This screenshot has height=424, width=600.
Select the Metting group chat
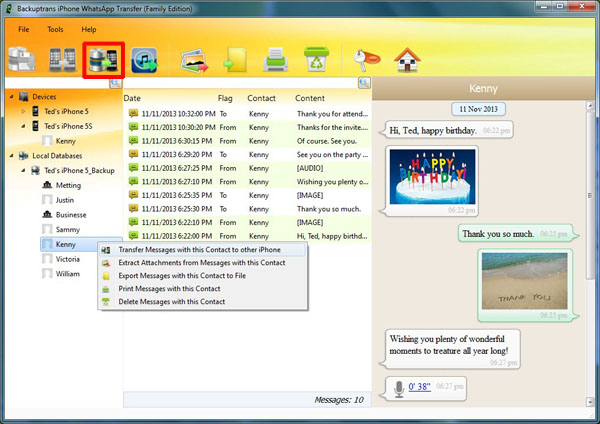(x=68, y=185)
